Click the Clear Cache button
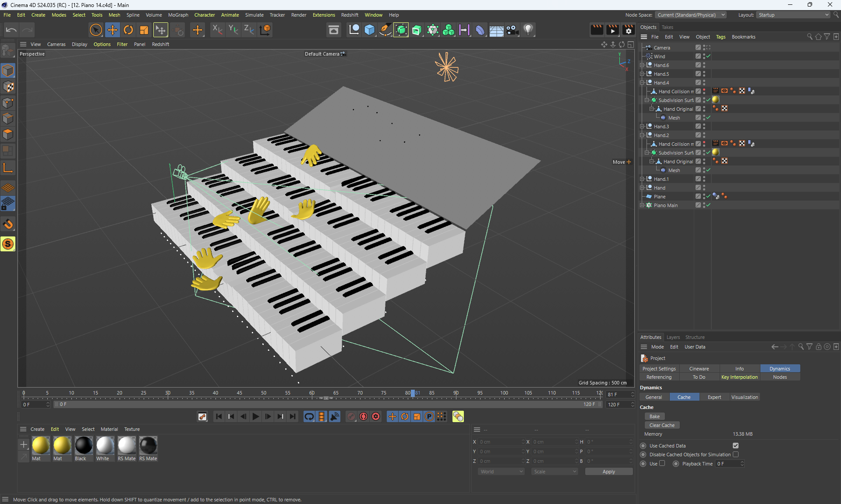This screenshot has height=504, width=841. (x=662, y=425)
